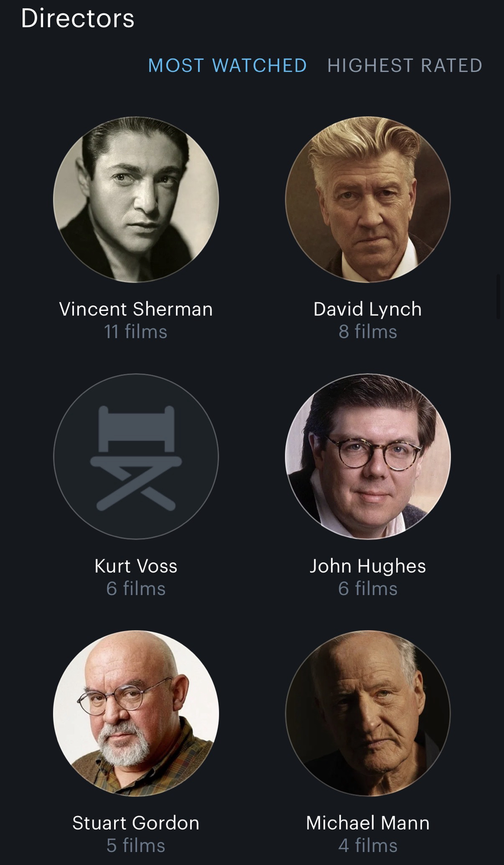Viewport: 504px width, 865px height.
Task: Open Stuart Gordon's portrait photo
Action: click(136, 713)
